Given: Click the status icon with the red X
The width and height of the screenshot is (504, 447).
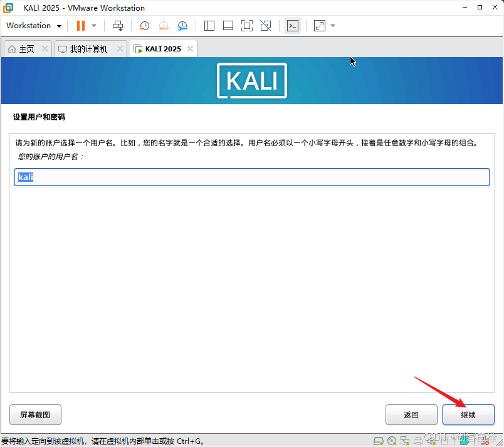Looking at the screenshot, I should (485, 442).
